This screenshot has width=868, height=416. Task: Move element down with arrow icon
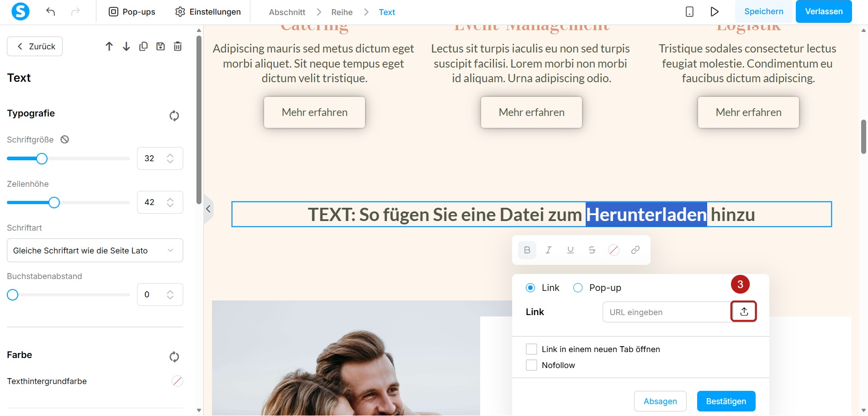click(x=126, y=47)
